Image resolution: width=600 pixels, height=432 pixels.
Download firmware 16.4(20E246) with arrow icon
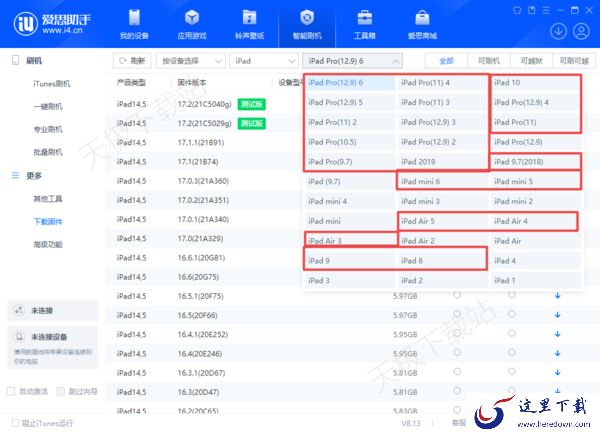(558, 353)
